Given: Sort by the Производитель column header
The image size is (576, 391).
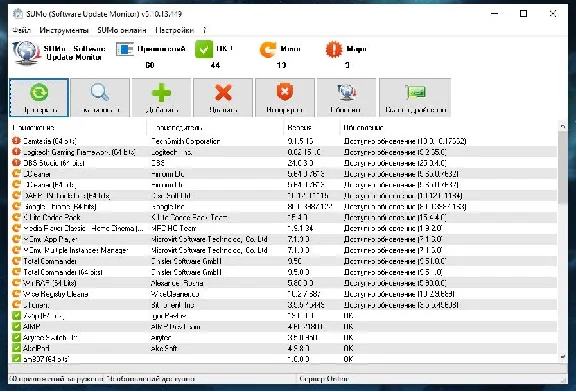Looking at the screenshot, I should pos(215,128).
